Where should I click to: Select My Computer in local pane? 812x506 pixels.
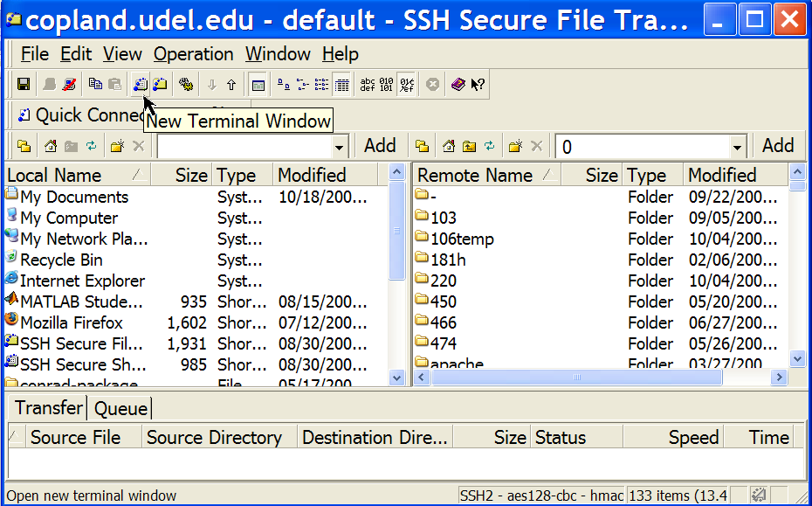click(69, 218)
